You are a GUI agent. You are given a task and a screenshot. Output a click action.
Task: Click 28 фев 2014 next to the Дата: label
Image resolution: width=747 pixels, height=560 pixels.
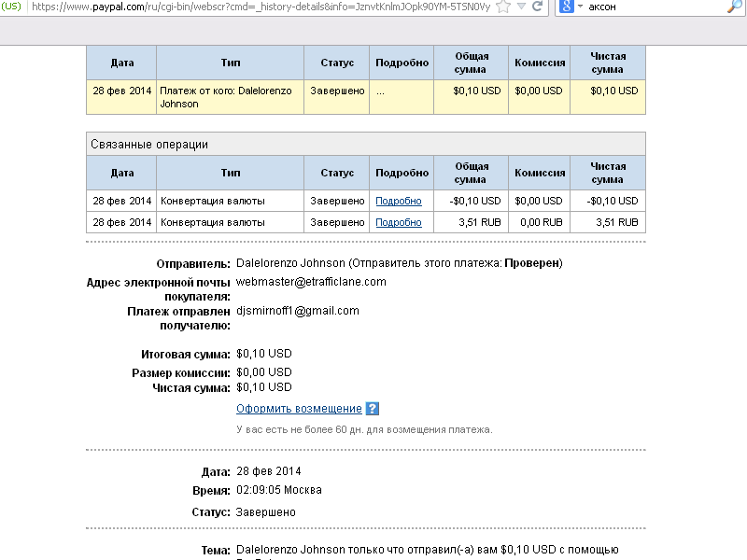(x=269, y=471)
